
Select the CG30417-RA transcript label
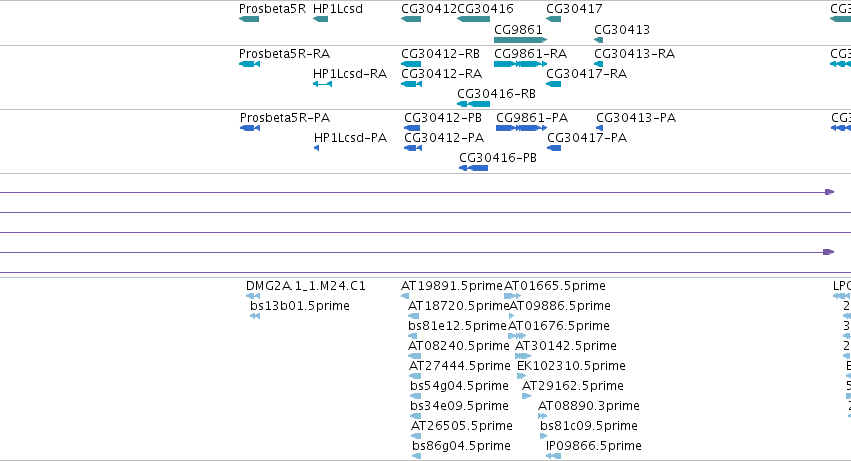point(587,74)
